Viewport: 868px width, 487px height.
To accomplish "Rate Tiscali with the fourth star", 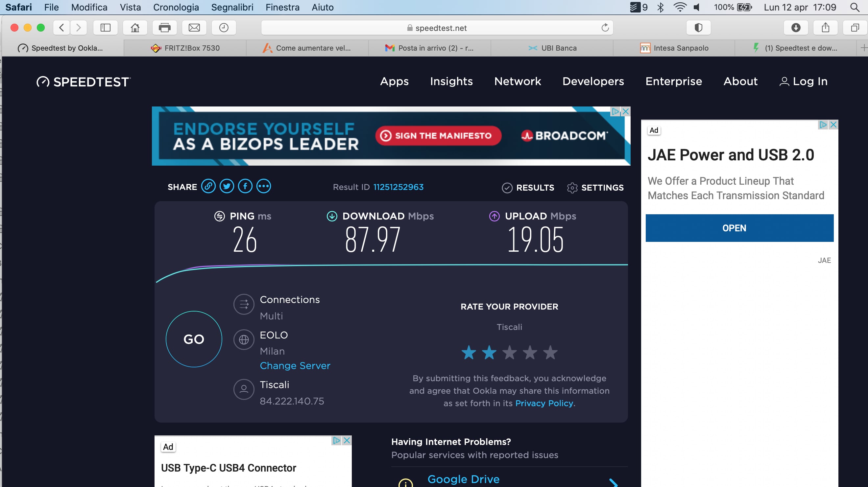I will point(530,353).
